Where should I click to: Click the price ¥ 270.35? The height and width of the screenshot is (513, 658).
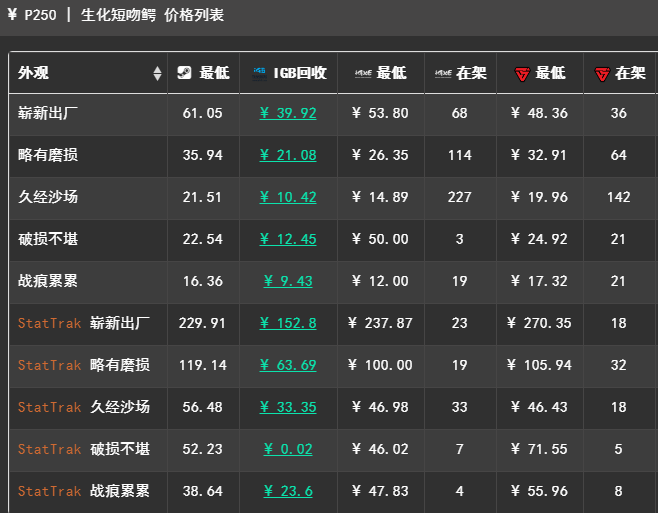tap(539, 323)
